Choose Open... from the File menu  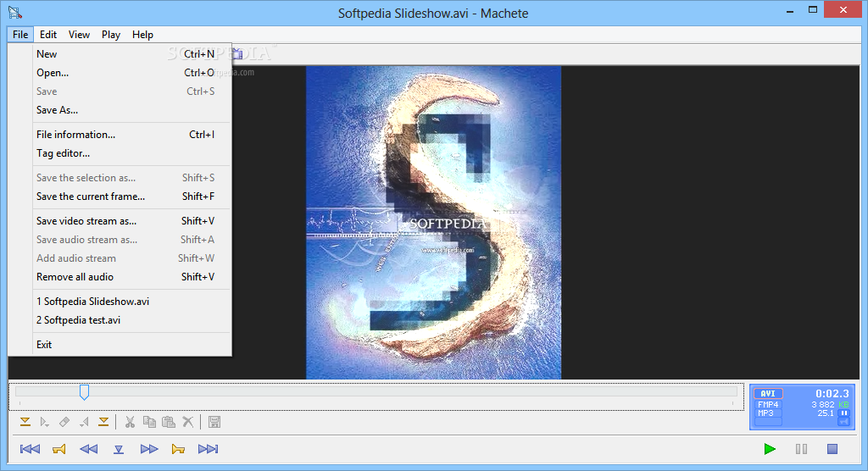coord(131,73)
